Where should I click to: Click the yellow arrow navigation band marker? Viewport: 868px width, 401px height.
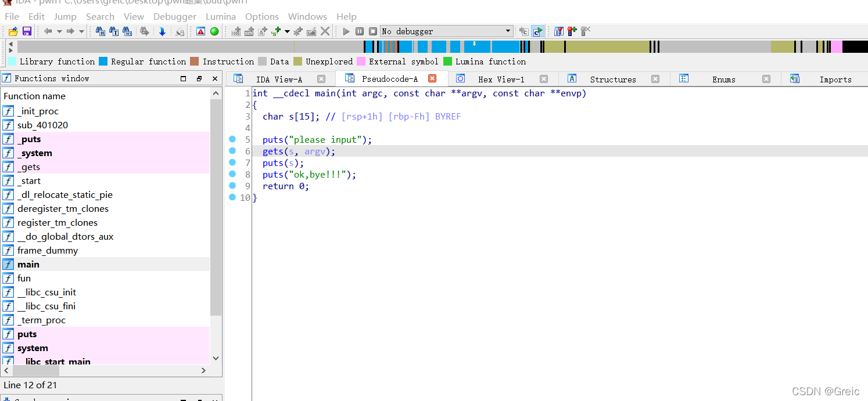coord(474,44)
